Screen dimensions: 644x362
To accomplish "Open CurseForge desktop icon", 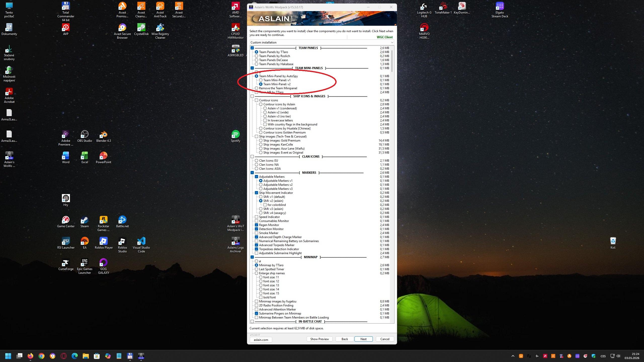I will [66, 264].
